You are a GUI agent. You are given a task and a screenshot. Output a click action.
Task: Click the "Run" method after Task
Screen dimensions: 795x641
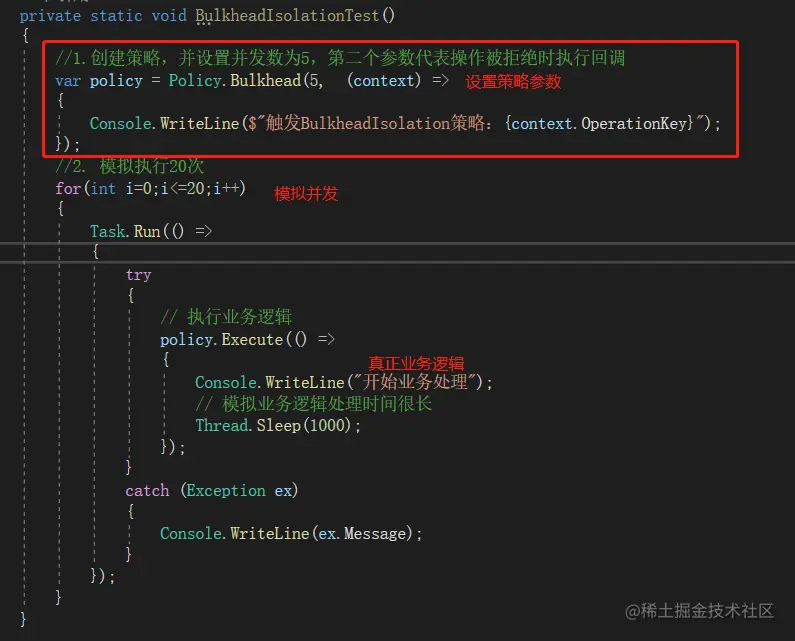[x=147, y=232]
